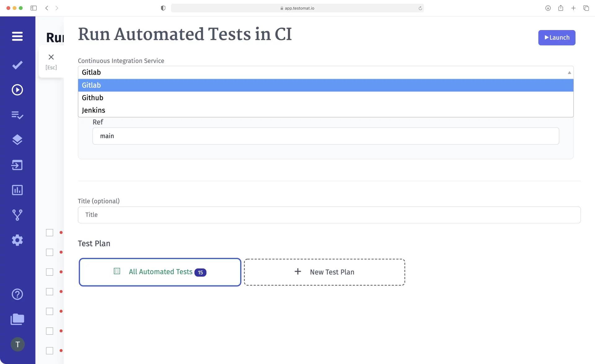
Task: Open Runs via the play circle icon
Action: (17, 90)
